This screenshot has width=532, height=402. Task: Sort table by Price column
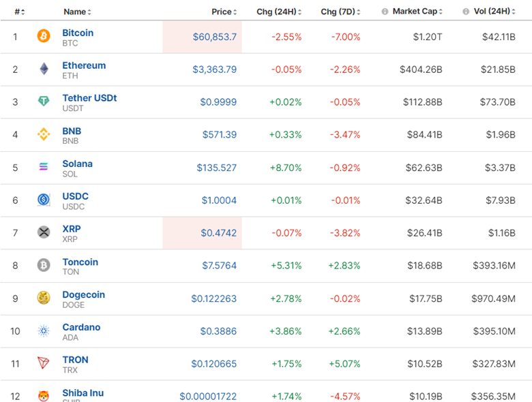point(224,12)
